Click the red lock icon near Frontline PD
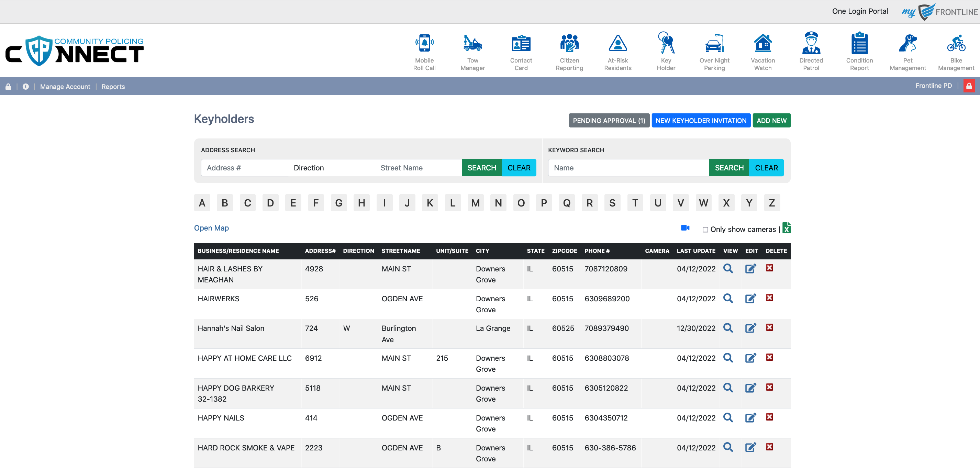 (x=969, y=86)
